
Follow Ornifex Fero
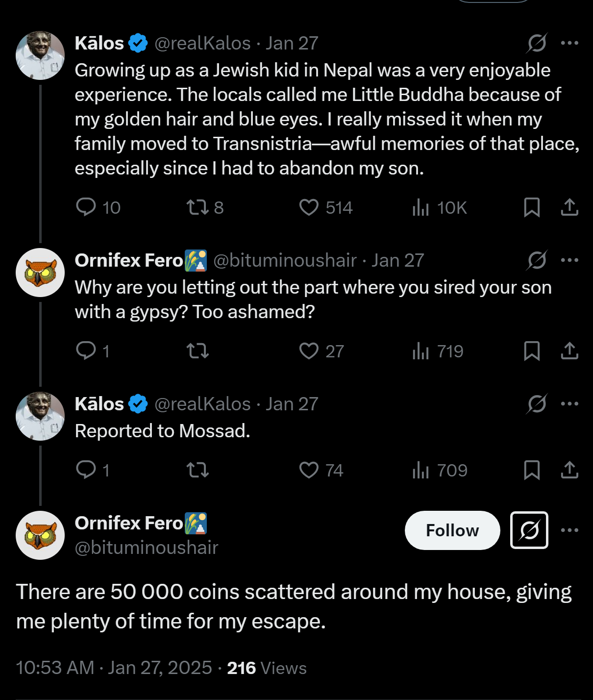pyautogui.click(x=452, y=530)
